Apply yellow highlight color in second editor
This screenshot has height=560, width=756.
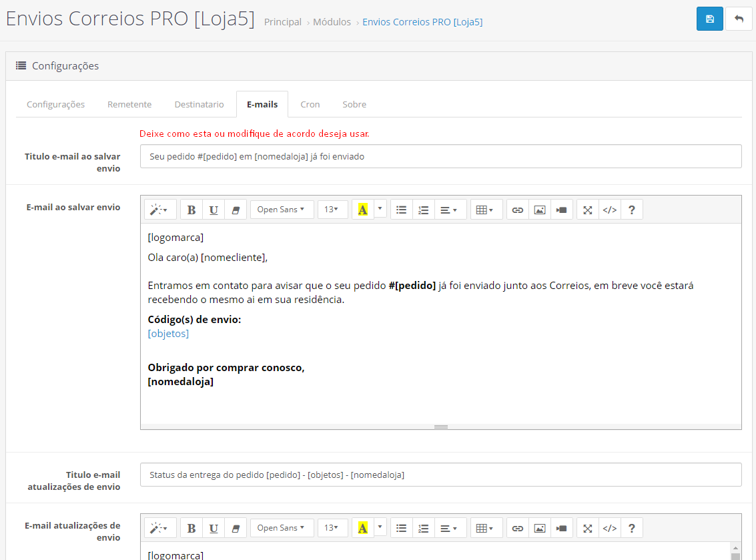pos(362,528)
